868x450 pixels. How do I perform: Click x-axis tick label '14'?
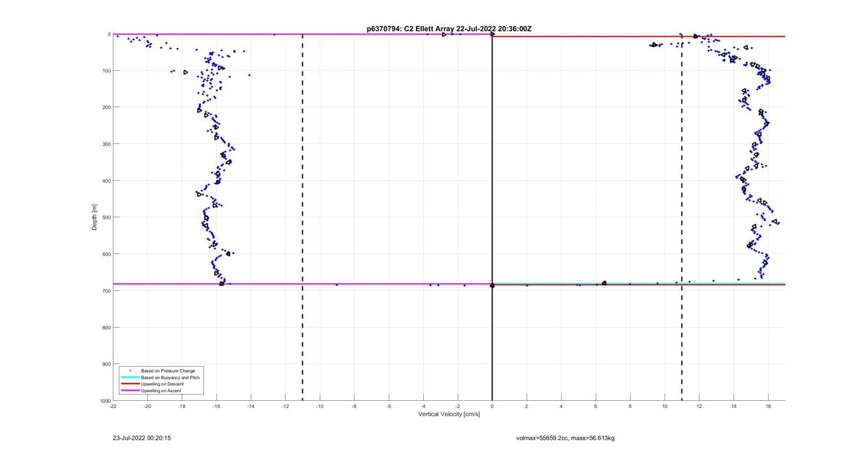pyautogui.click(x=734, y=406)
